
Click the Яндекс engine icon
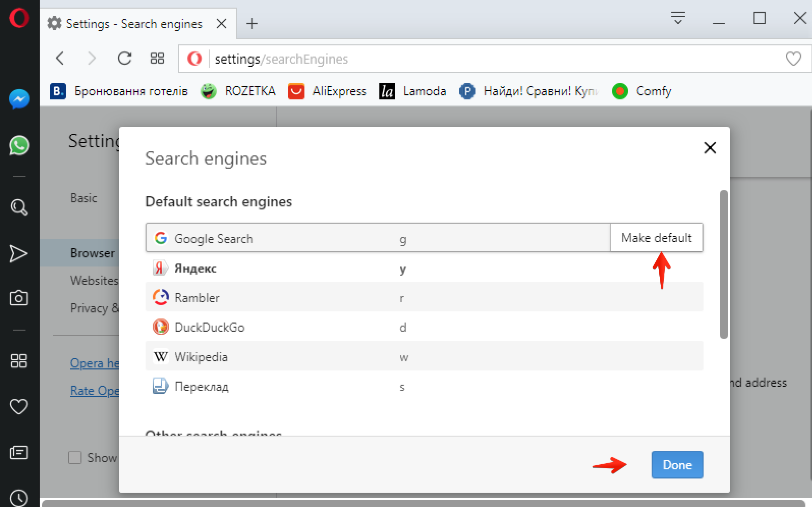point(161,268)
